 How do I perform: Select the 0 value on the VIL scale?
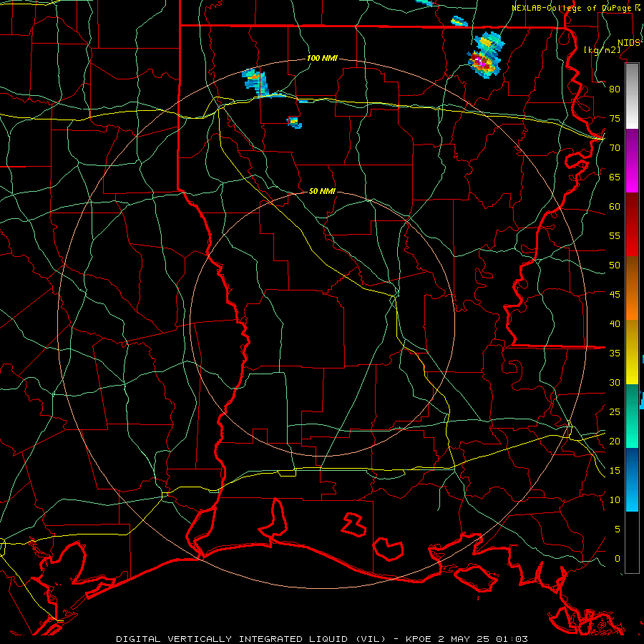(618, 559)
